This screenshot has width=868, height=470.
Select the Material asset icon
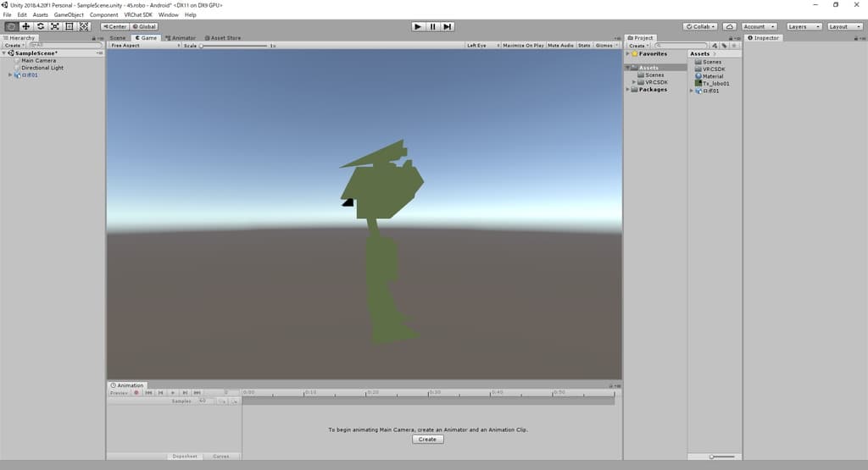(x=698, y=76)
